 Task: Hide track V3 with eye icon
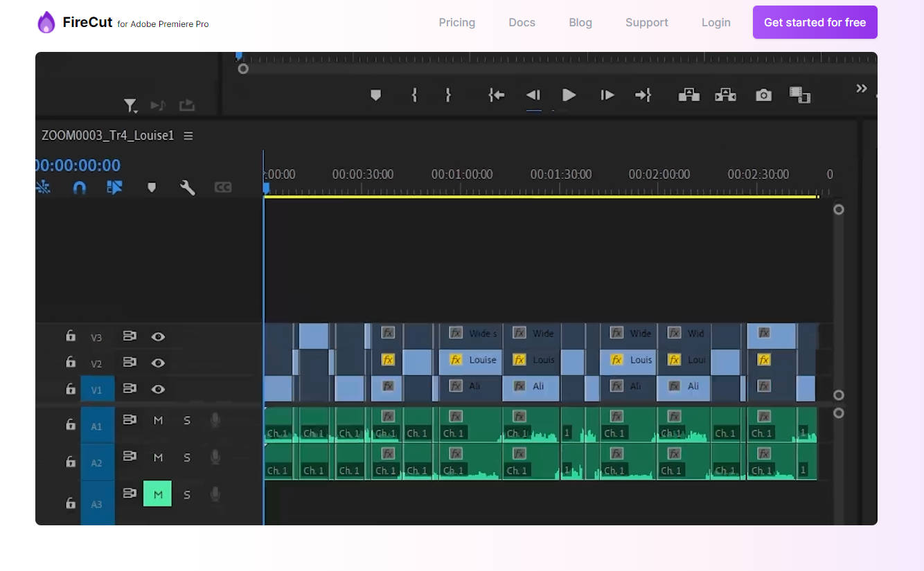click(x=158, y=336)
